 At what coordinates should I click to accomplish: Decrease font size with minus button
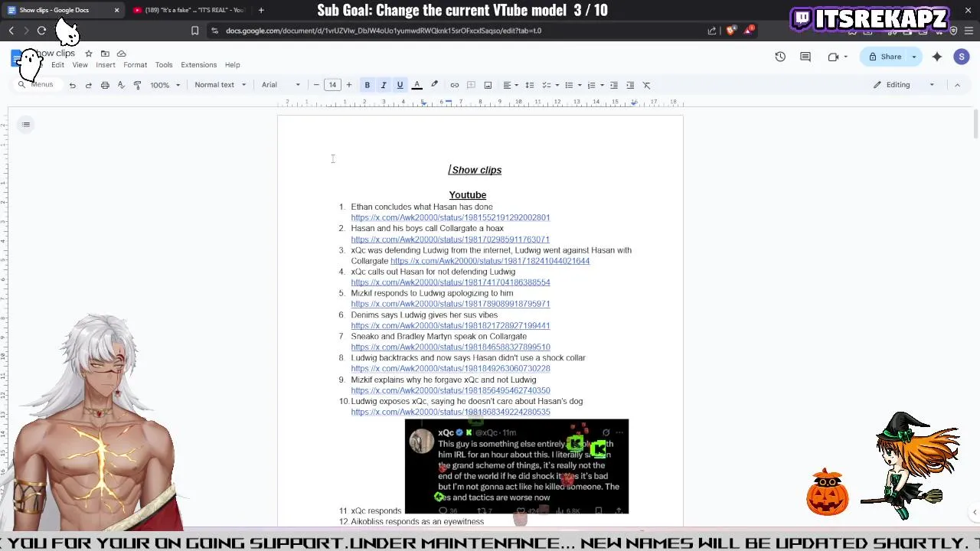tap(316, 85)
